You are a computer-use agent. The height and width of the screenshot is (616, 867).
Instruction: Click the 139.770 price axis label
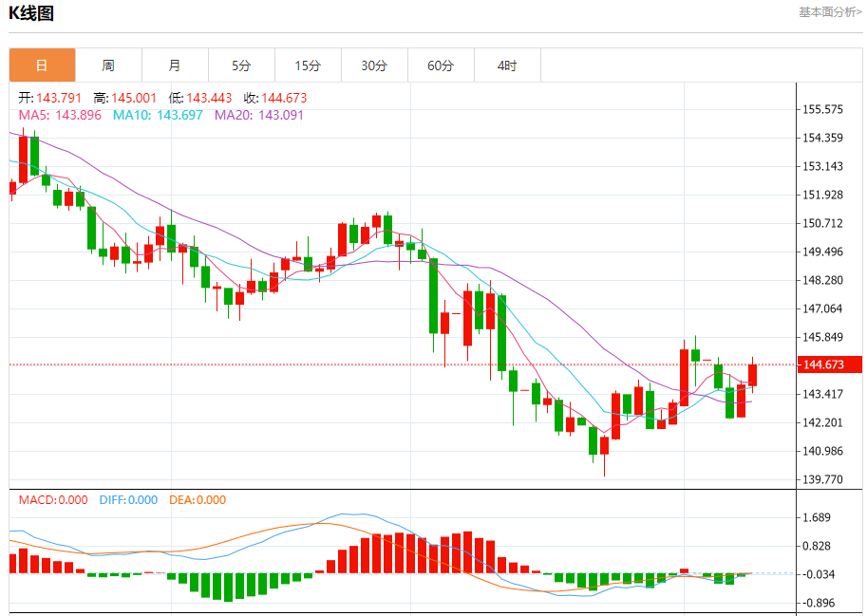822,479
